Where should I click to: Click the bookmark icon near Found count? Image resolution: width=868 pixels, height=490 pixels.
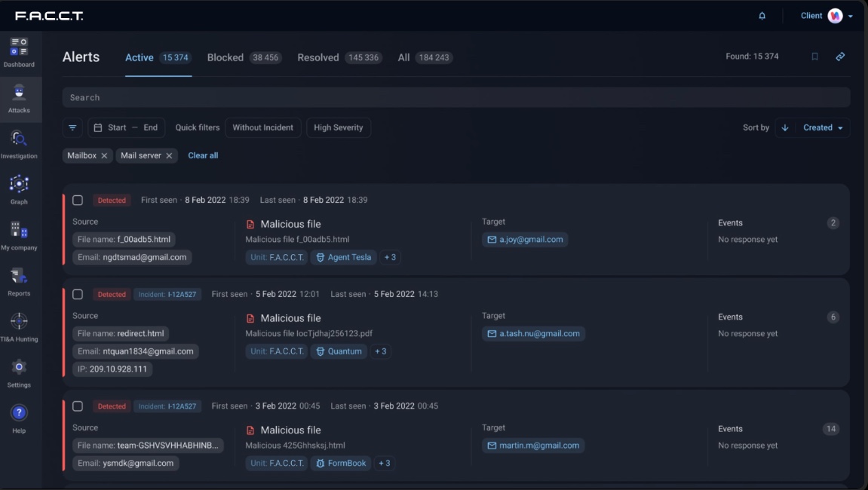[814, 57]
